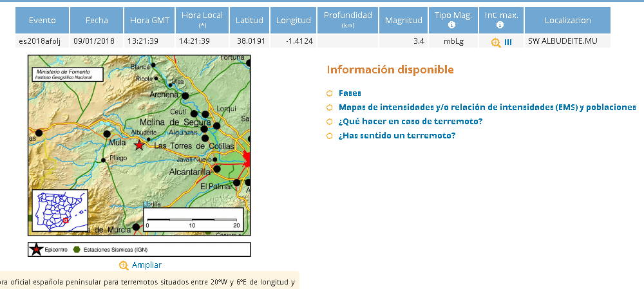Viewport: 644px width, 289px height.
Task: Click the Localizacion column header
Action: (x=567, y=21)
